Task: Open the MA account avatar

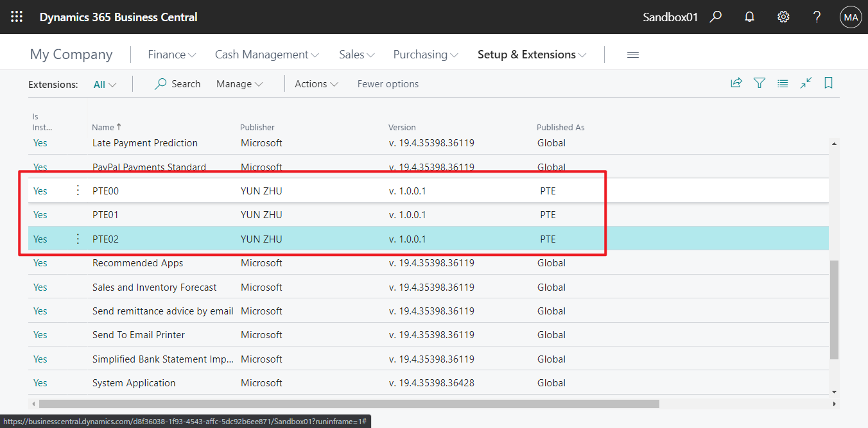Action: (x=851, y=17)
